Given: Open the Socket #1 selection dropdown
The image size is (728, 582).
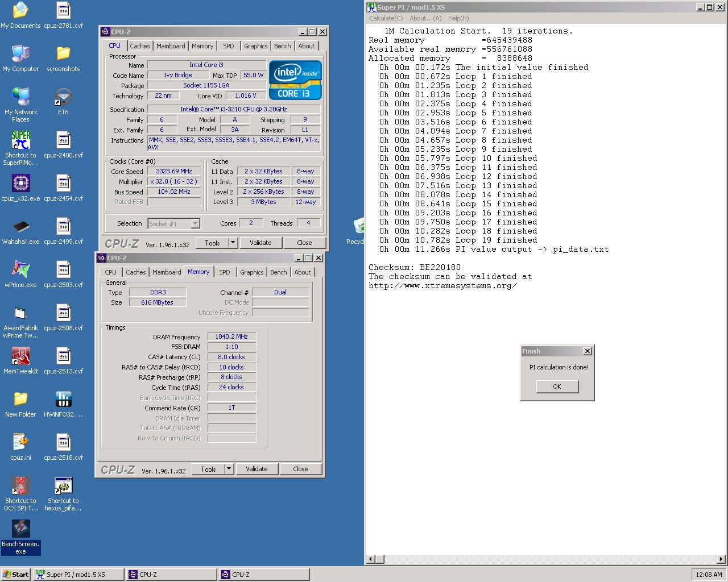Looking at the screenshot, I should click(x=173, y=224).
